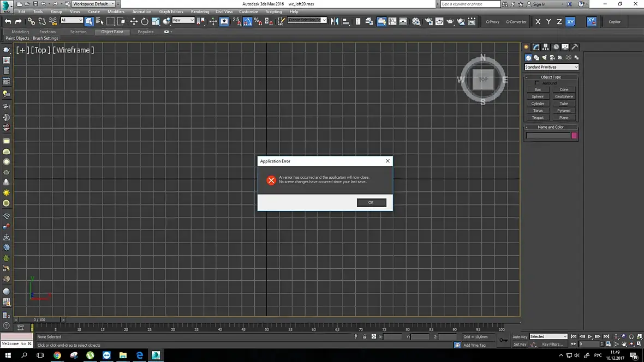Activate the Angle Snap toggle icon

tap(247, 21)
